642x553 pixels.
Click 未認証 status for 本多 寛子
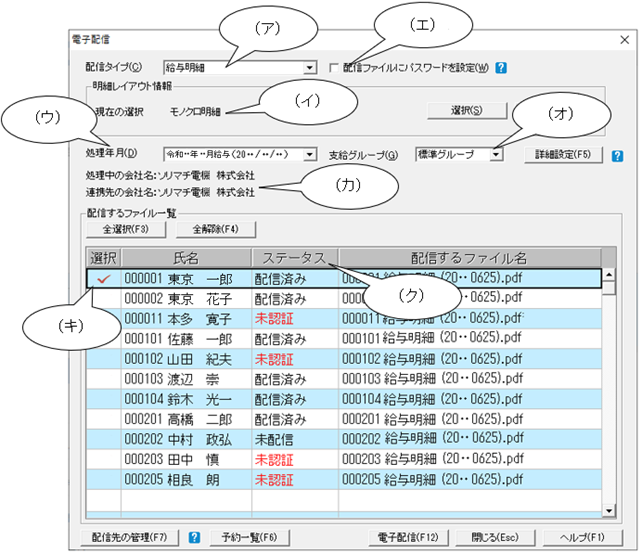click(274, 319)
